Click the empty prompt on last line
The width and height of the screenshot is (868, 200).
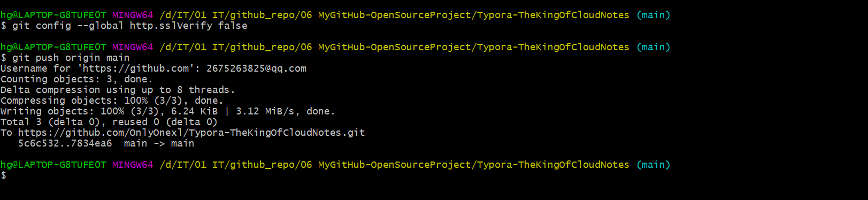click(x=4, y=175)
